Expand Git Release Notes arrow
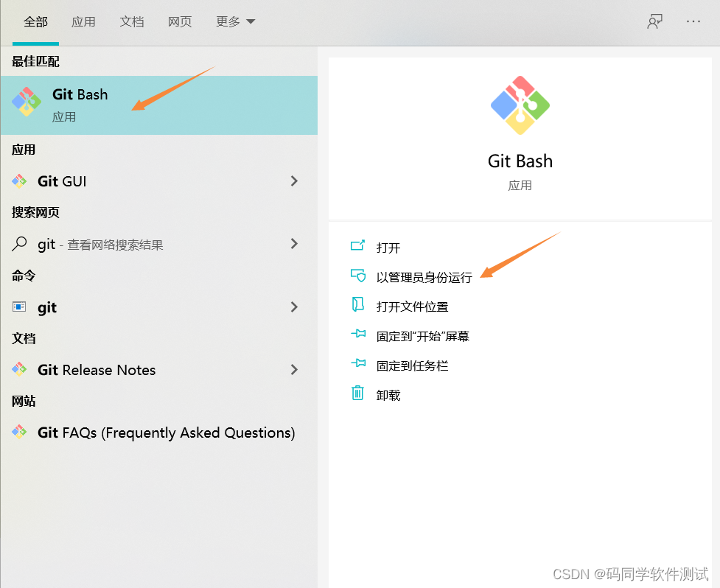The height and width of the screenshot is (588, 720). coord(294,369)
